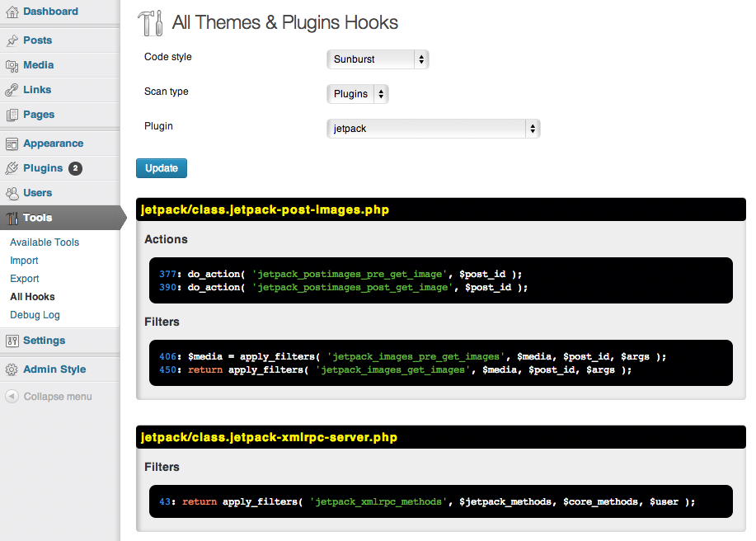
Task: Click the jetpack/class.jetpack-post-images.php header
Action: point(441,209)
